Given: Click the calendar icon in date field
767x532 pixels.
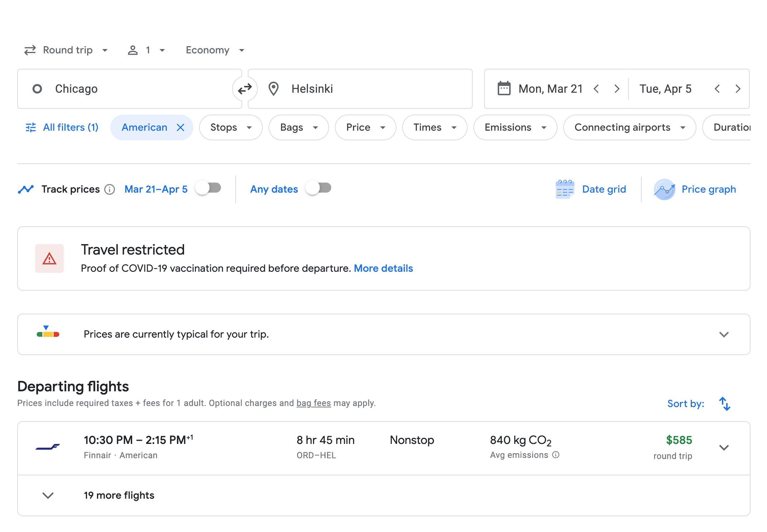Looking at the screenshot, I should [504, 88].
